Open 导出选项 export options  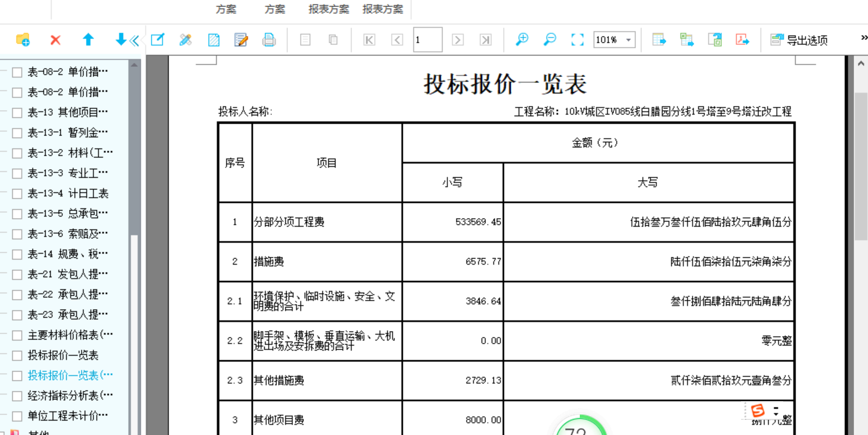click(x=799, y=40)
